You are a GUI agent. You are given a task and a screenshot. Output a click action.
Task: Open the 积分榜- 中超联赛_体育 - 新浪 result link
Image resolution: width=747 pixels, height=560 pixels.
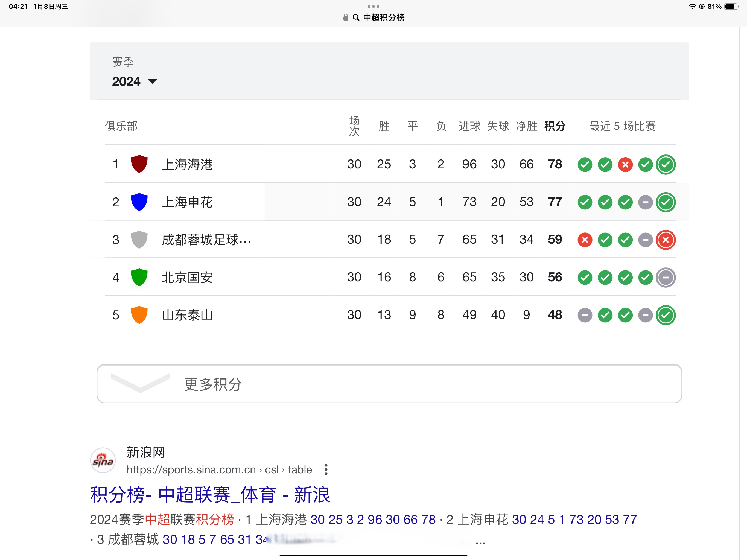click(210, 494)
